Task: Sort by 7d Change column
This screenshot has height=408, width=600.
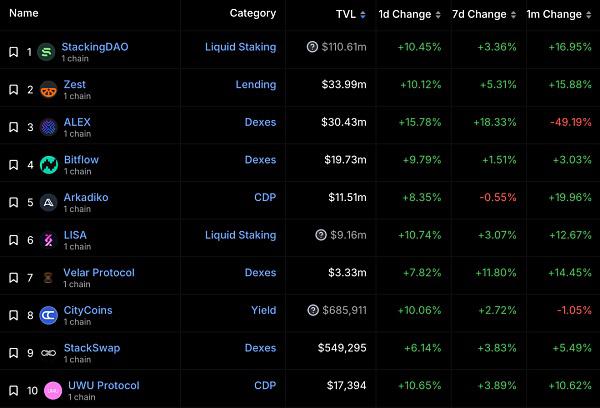Action: pos(485,14)
